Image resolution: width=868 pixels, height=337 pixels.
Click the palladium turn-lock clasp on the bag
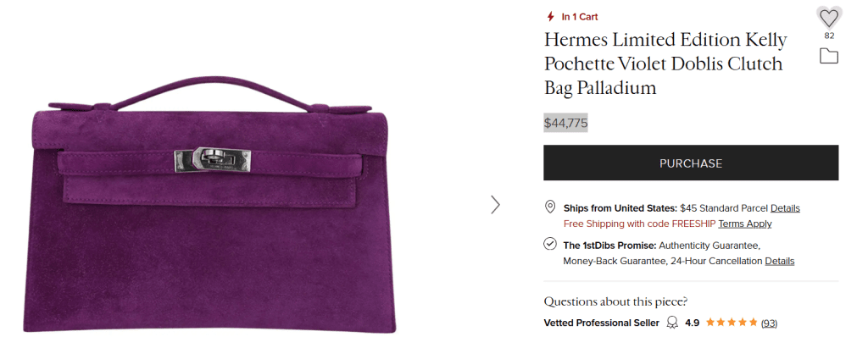click(212, 161)
